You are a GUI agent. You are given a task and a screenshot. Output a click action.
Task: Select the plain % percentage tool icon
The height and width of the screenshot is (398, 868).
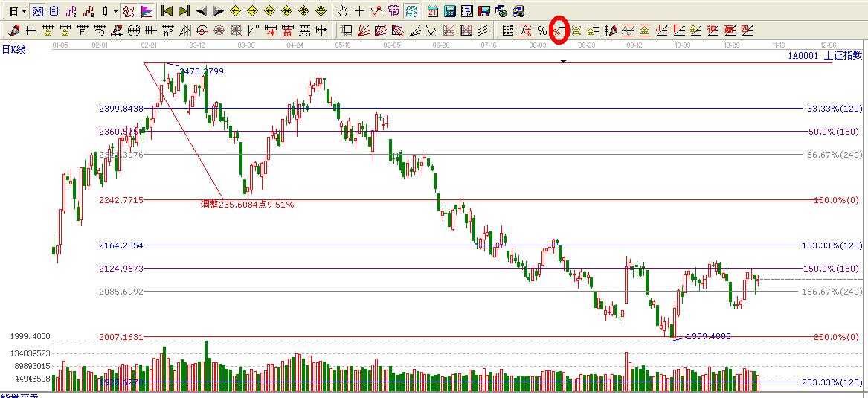point(542,31)
